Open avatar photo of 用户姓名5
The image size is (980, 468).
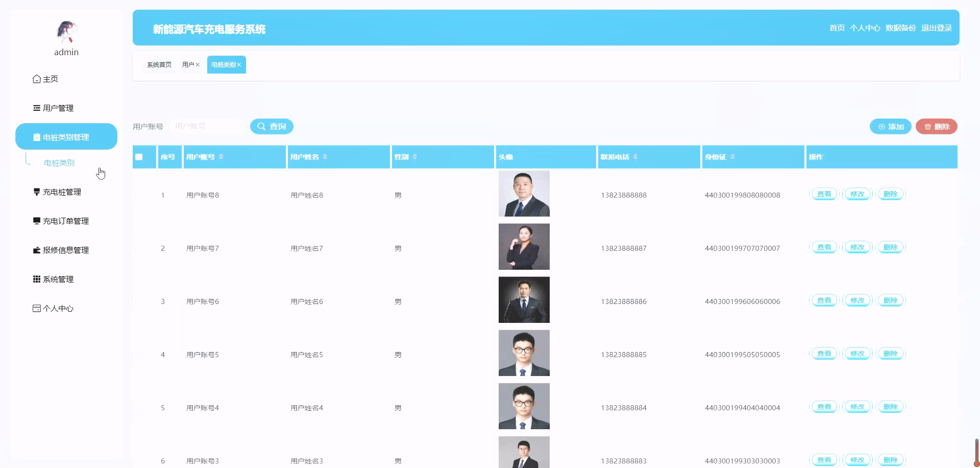[524, 353]
